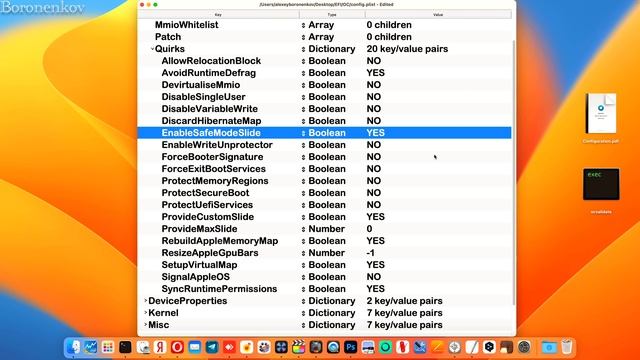Image resolution: width=640 pixels, height=360 pixels.
Task: Open Finder from the dock
Action: (x=73, y=347)
